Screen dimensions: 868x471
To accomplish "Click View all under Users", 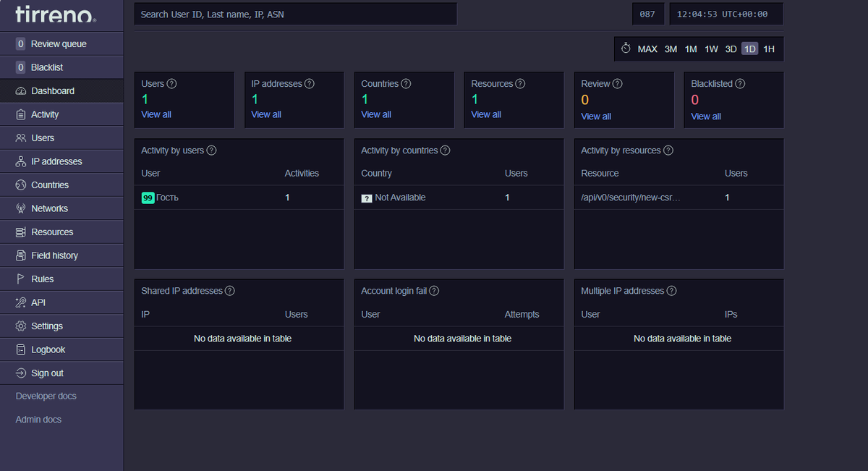I will (x=156, y=114).
